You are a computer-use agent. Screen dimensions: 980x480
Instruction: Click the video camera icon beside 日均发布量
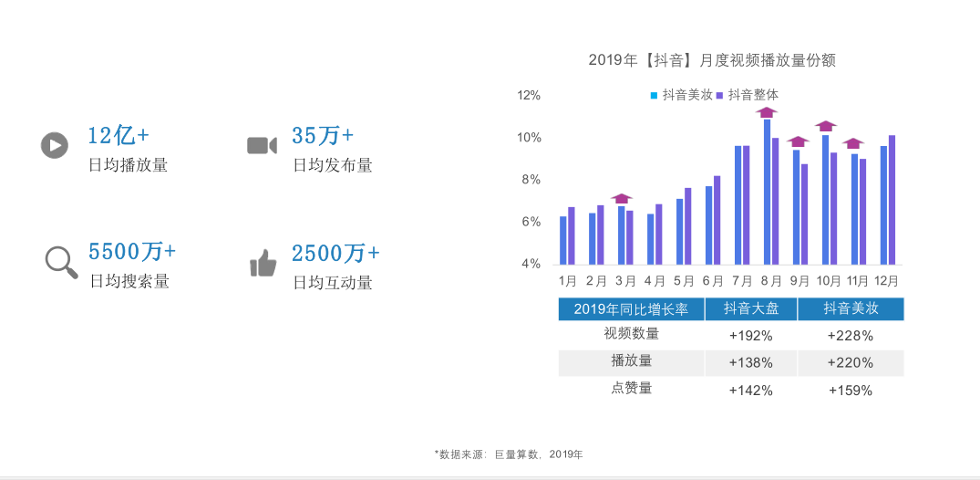click(262, 145)
